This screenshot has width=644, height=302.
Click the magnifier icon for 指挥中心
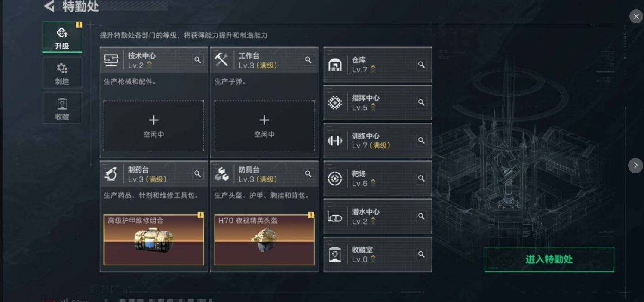point(421,102)
